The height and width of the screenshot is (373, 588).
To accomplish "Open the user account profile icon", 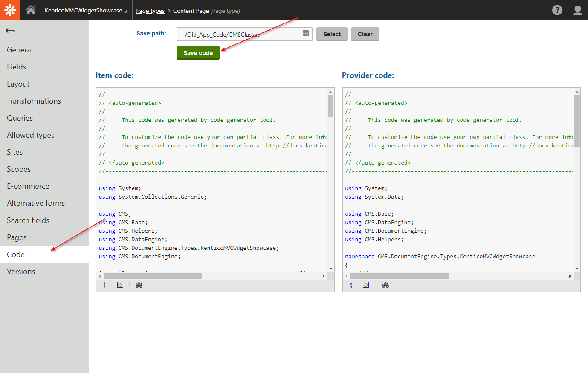I will (x=577, y=10).
